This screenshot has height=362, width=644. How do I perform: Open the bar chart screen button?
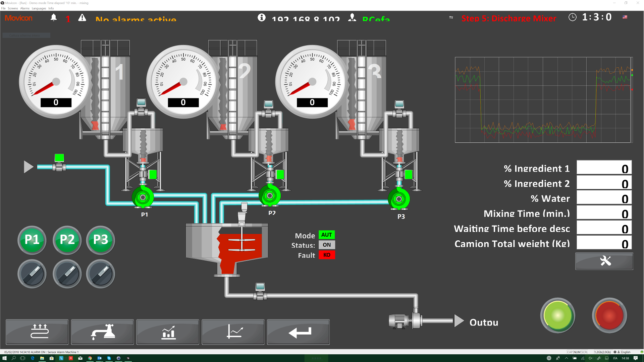tap(168, 332)
